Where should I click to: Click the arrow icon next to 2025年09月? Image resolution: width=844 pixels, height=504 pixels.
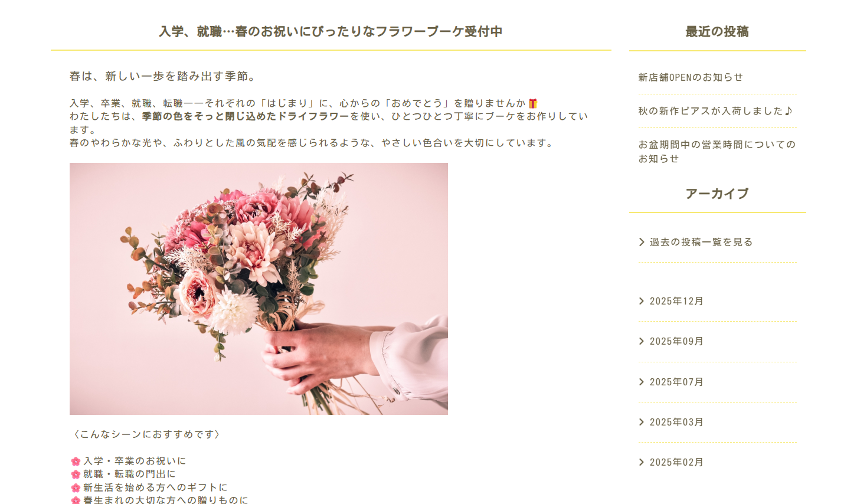click(642, 341)
